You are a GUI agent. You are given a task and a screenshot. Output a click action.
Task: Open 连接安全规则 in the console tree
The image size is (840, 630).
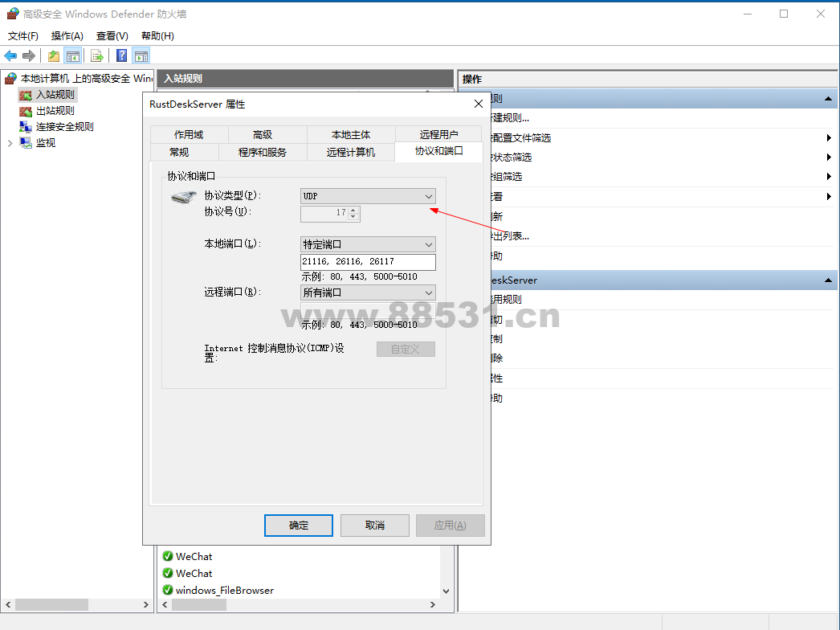click(x=65, y=127)
